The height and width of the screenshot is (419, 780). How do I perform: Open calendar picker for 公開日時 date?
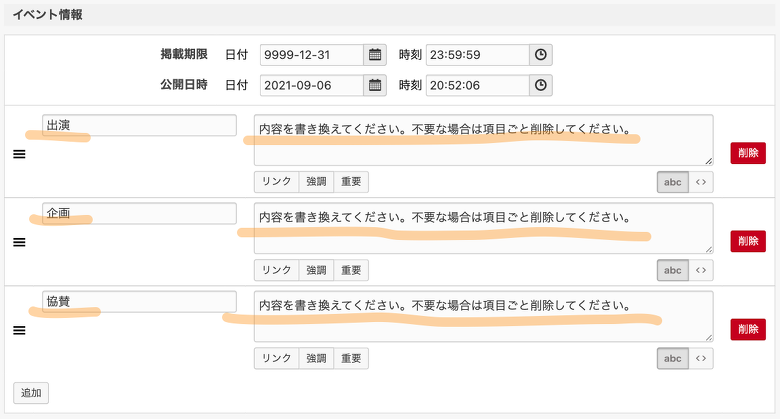click(x=375, y=85)
